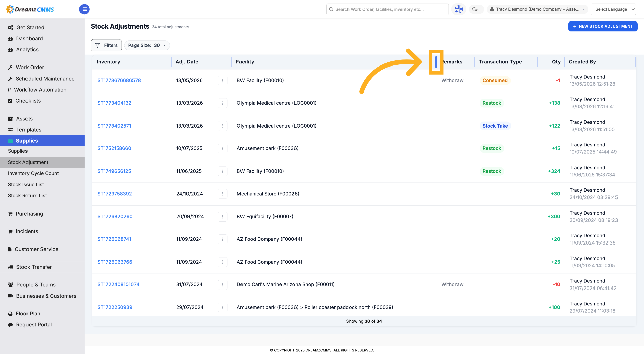Open adjustment ST1773404132 link
The image size is (644, 354).
pyautogui.click(x=114, y=103)
